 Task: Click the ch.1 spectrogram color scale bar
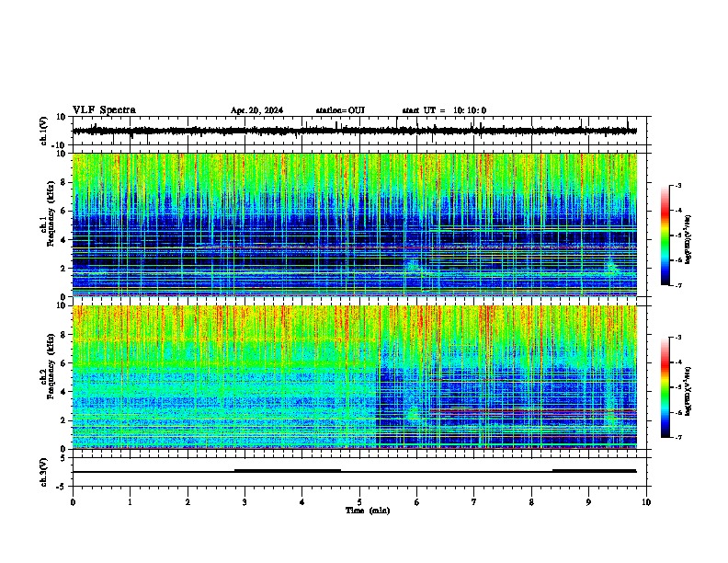tap(665, 236)
